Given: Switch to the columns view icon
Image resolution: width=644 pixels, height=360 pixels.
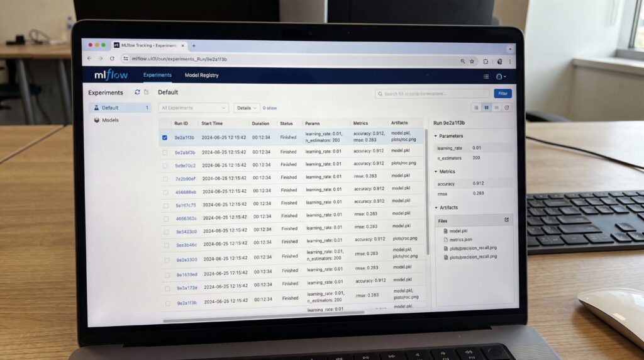Looking at the screenshot, I should click(486, 108).
